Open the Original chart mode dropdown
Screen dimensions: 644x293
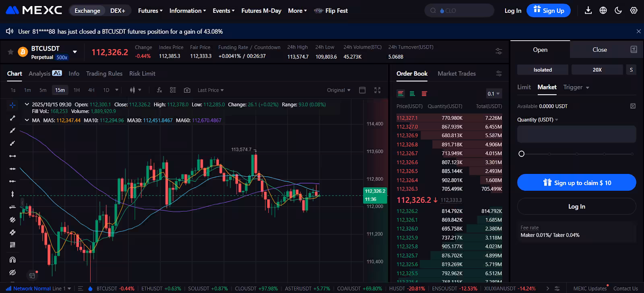coord(339,90)
